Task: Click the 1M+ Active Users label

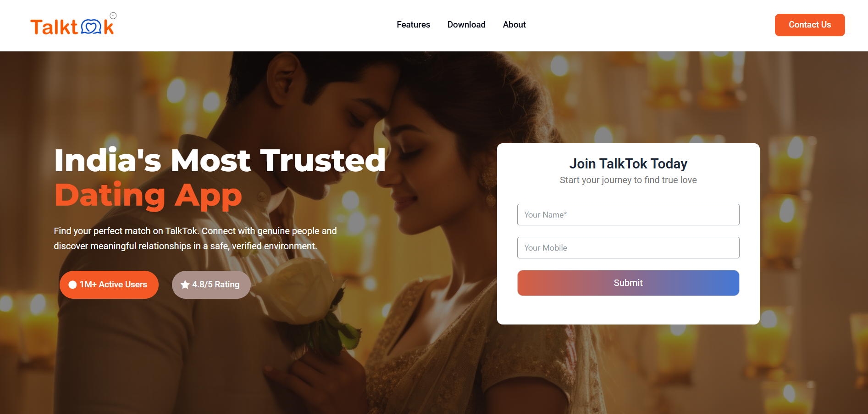Action: (113, 285)
